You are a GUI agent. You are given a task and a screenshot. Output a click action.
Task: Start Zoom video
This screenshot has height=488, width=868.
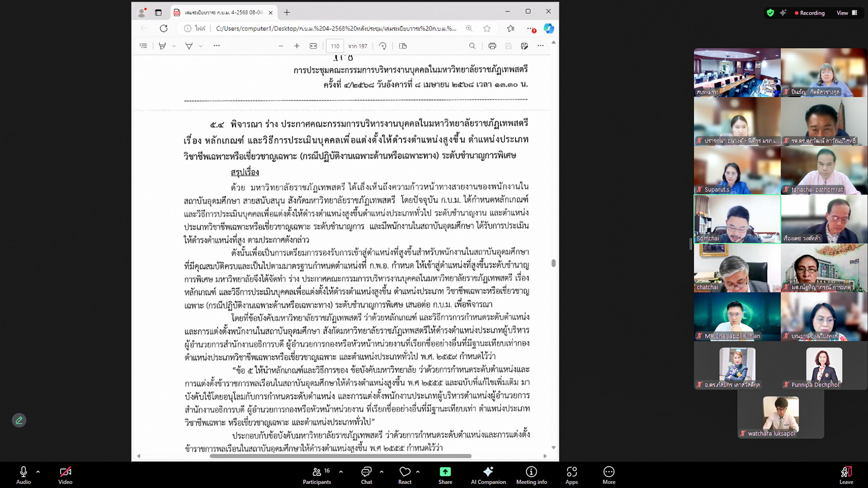[x=65, y=475]
